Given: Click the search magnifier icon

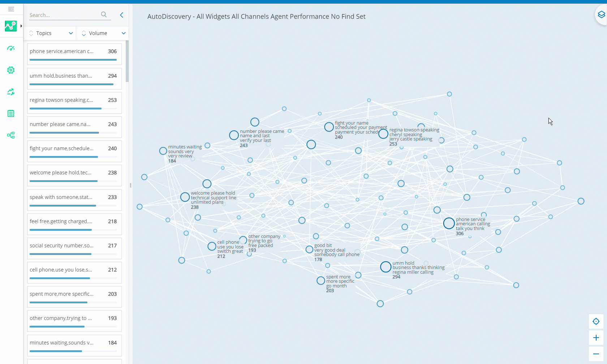Looking at the screenshot, I should click(x=104, y=14).
